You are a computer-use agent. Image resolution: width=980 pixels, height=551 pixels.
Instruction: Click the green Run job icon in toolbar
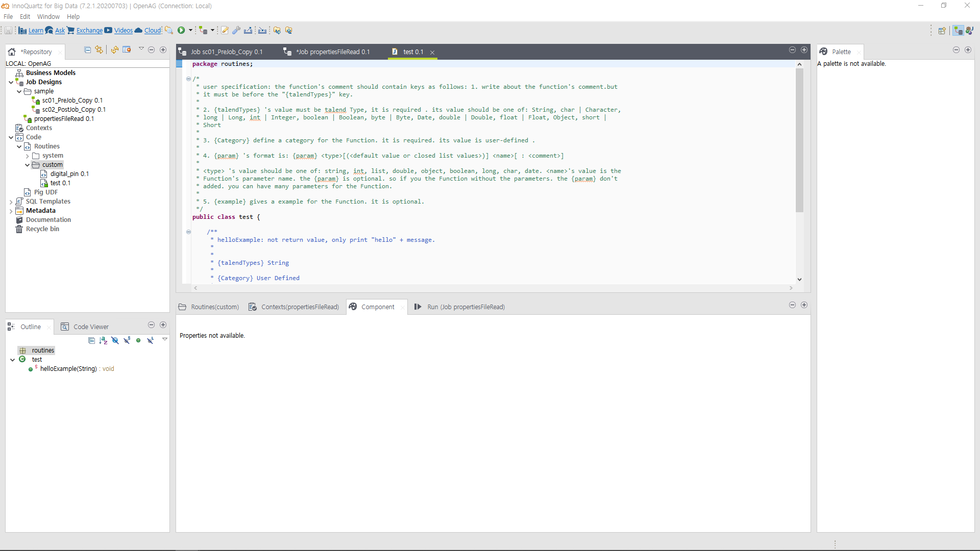(181, 31)
